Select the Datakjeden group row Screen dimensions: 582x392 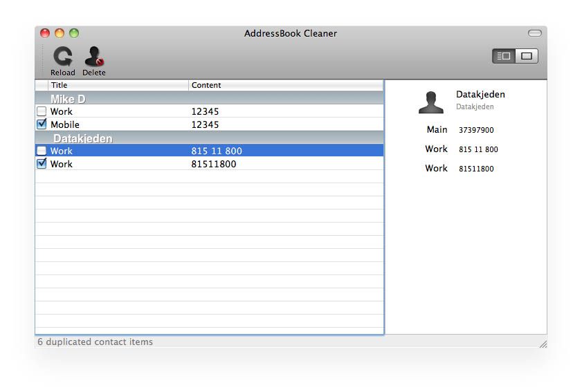[210, 138]
